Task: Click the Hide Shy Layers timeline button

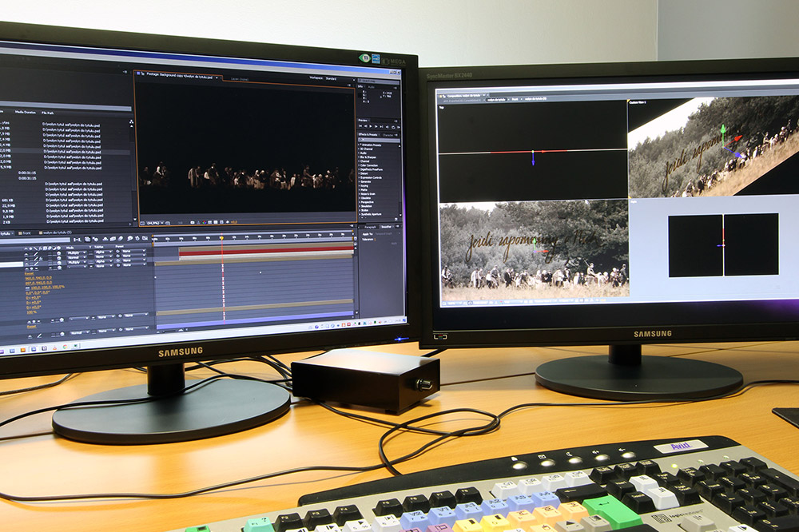Action: pos(105,239)
